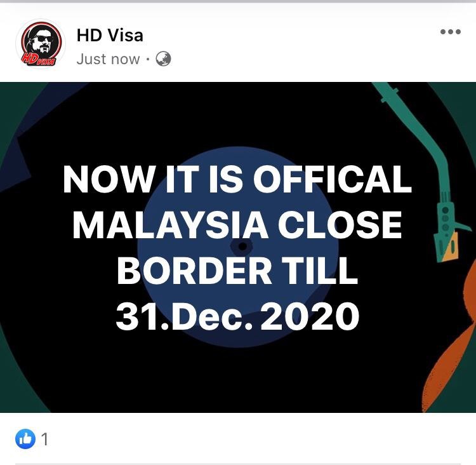Open the 'Just now' timestamp link
Screen dimensions: 476x465
(x=108, y=59)
